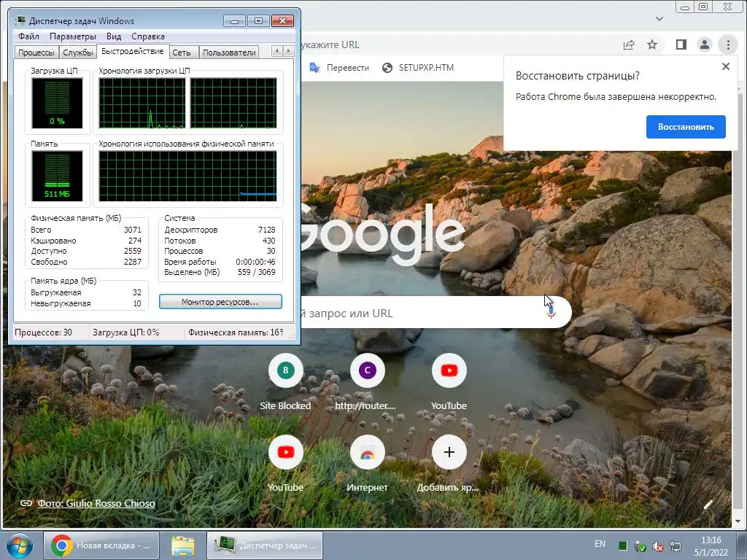Open the Файл menu in Task Manager
Viewport: 747px width, 560px height.
(x=28, y=36)
